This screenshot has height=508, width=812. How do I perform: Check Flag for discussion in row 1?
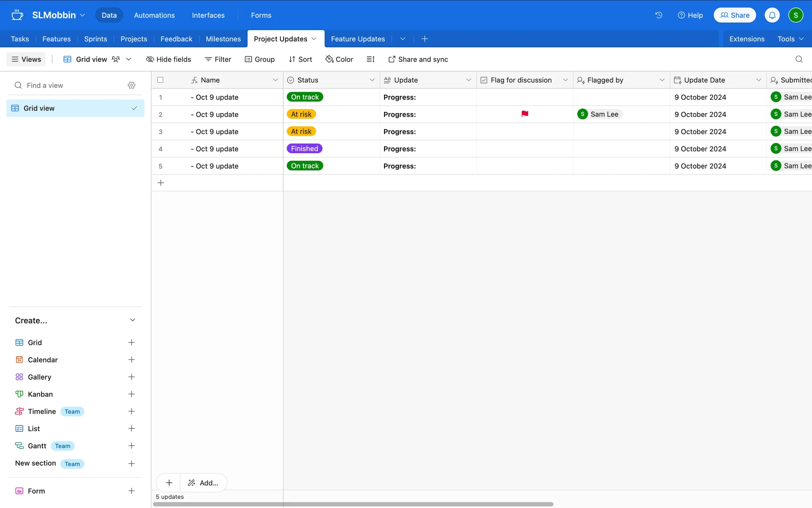pyautogui.click(x=524, y=97)
